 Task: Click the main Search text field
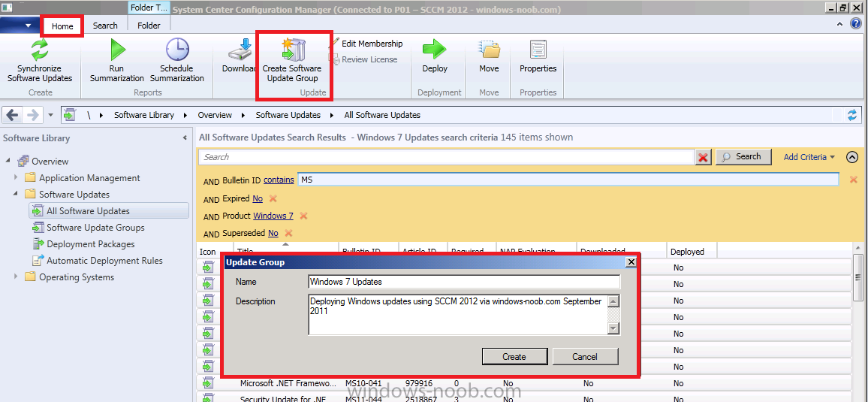447,157
